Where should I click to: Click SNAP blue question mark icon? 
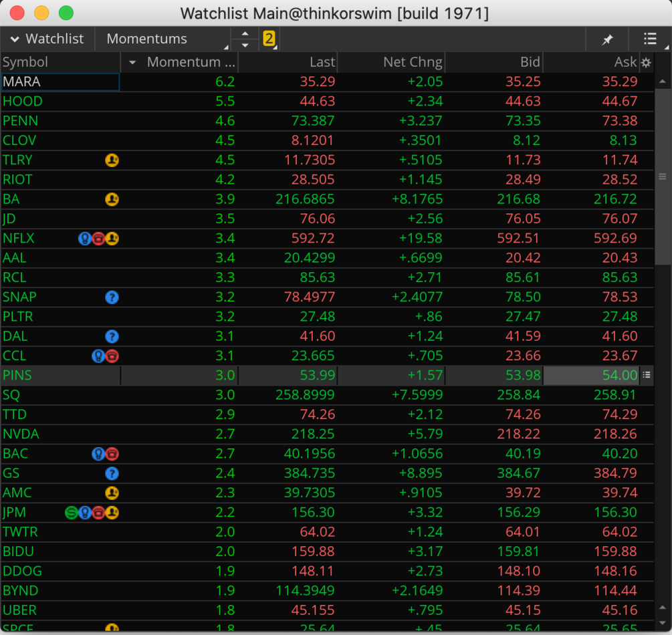pyautogui.click(x=112, y=297)
